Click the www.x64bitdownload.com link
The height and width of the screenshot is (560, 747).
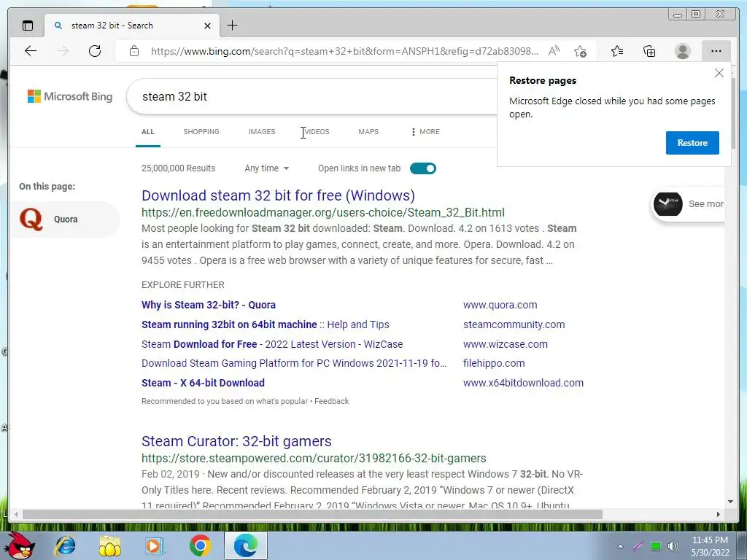click(x=523, y=383)
